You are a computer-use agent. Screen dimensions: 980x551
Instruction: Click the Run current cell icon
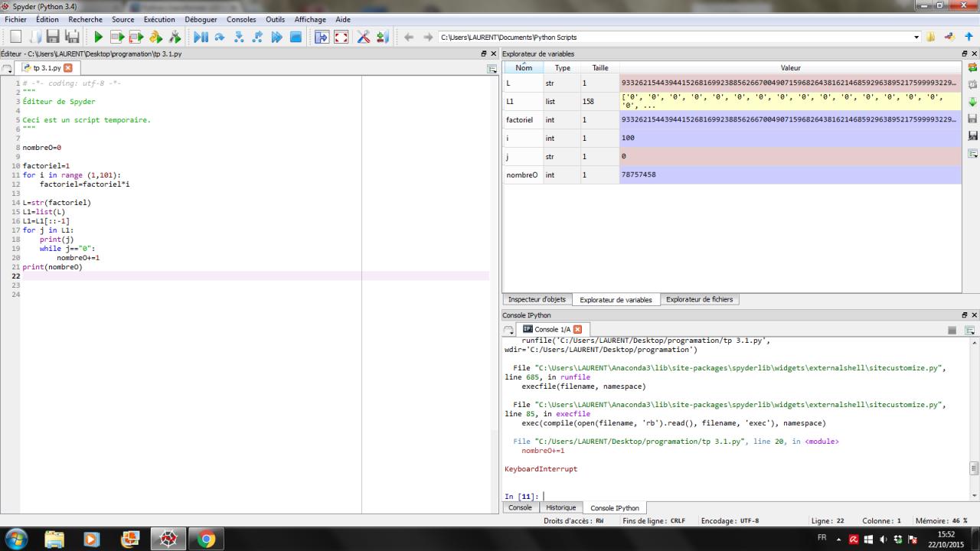coord(117,37)
